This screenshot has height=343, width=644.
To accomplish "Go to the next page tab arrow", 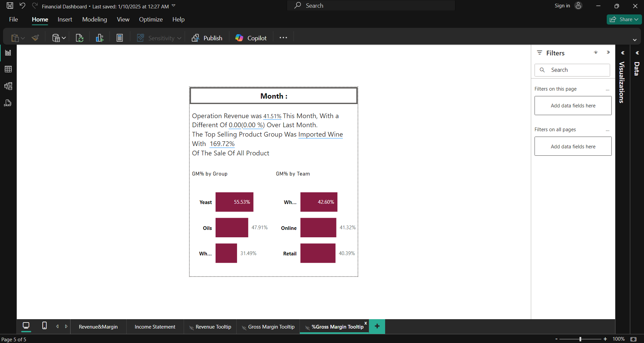I will point(66,326).
